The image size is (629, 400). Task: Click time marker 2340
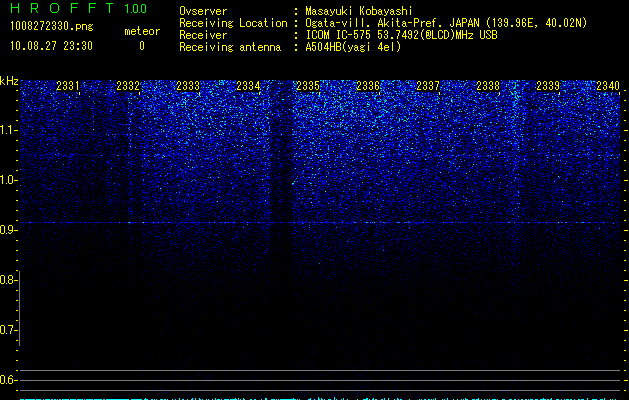608,86
